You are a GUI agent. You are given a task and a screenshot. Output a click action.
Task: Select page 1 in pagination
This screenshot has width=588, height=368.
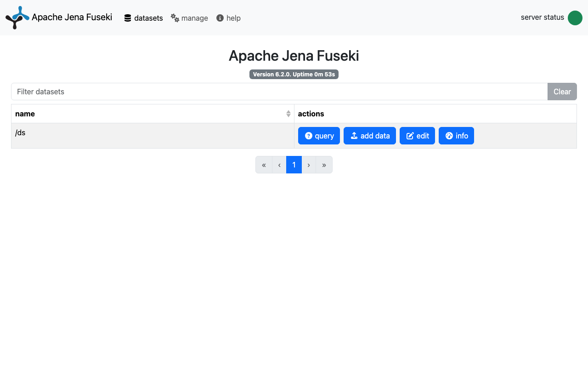[x=294, y=165]
